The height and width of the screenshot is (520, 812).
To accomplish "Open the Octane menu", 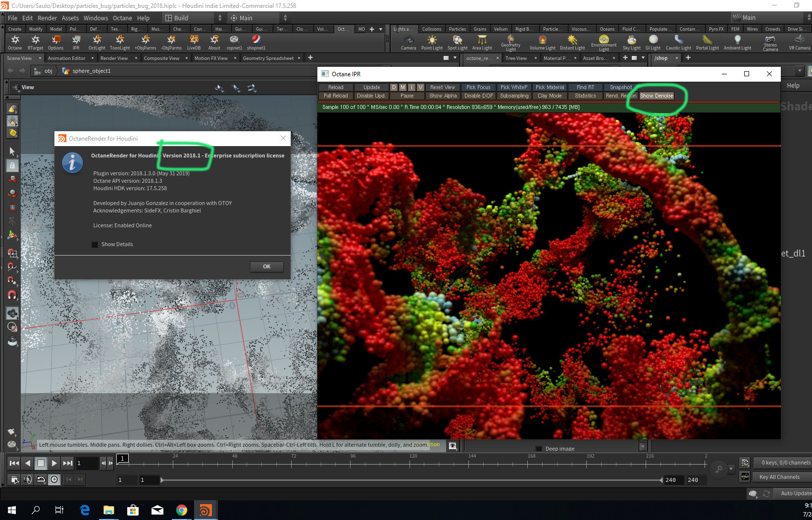I will point(122,18).
